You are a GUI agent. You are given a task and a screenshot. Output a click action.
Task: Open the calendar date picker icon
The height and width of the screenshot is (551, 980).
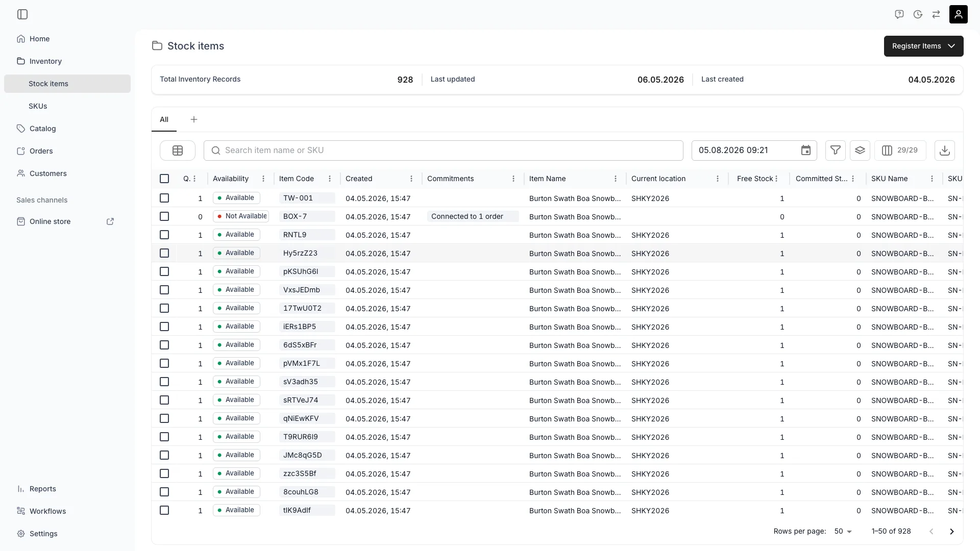[x=806, y=151]
